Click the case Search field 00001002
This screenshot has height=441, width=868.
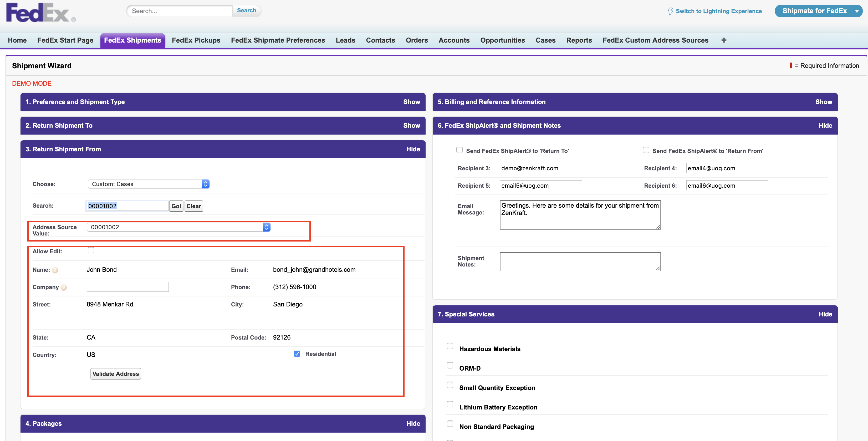point(127,206)
